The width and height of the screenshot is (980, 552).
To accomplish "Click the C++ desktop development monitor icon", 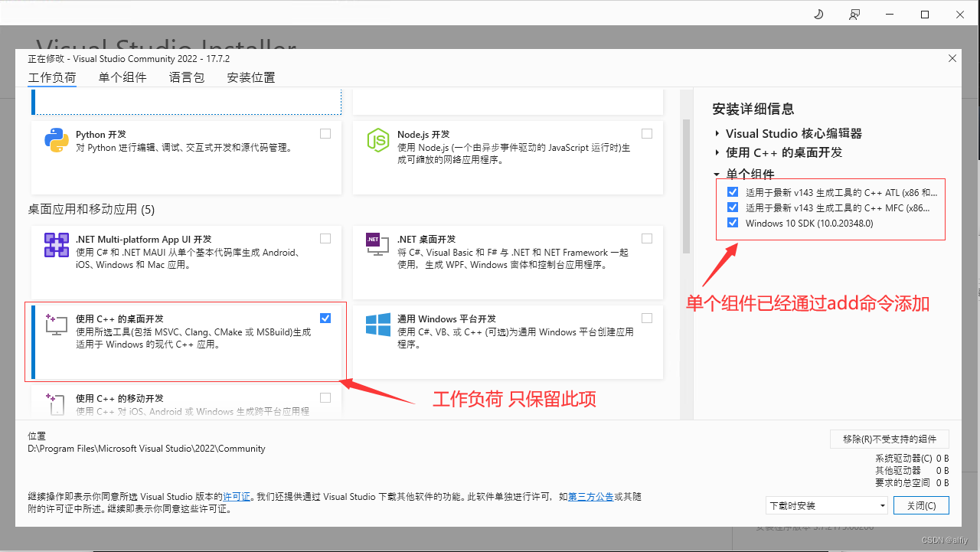I will pos(56,325).
